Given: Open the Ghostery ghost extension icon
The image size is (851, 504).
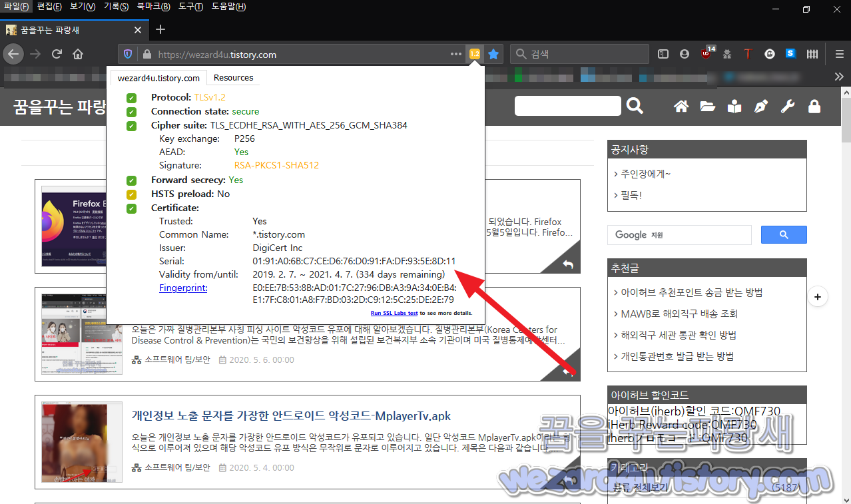Looking at the screenshot, I should click(x=770, y=54).
